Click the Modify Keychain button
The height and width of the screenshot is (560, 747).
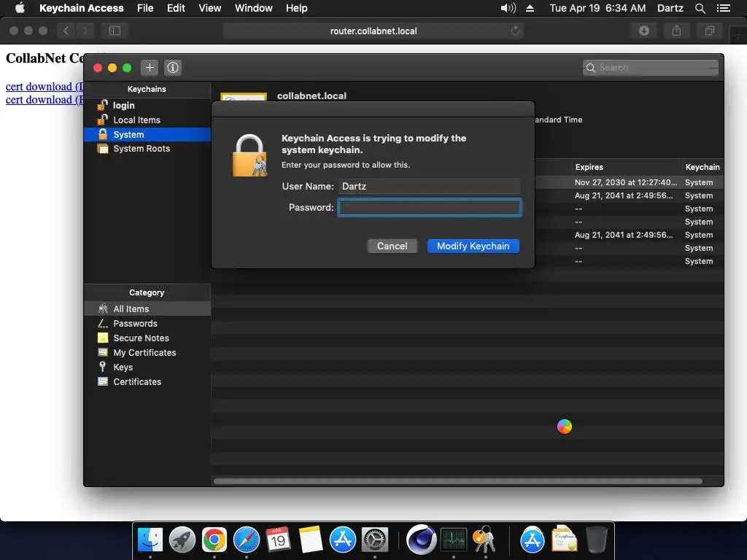point(473,246)
